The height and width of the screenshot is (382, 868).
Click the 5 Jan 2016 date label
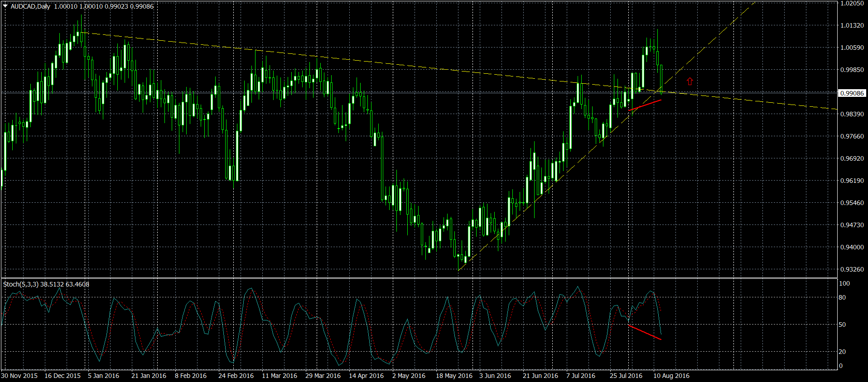104,376
